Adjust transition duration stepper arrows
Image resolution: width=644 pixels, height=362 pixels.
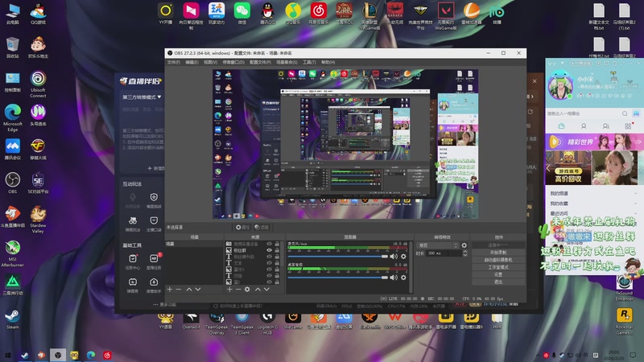pyautogui.click(x=465, y=253)
